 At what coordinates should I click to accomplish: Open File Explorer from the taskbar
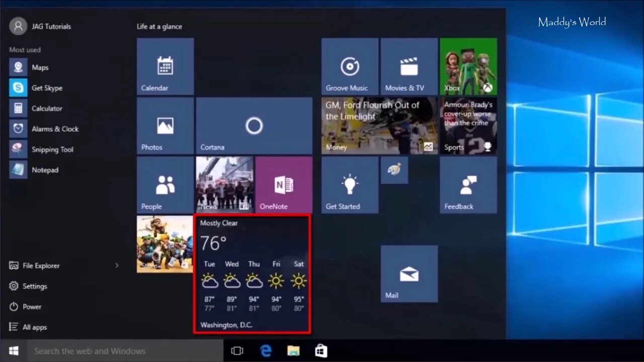(293, 351)
